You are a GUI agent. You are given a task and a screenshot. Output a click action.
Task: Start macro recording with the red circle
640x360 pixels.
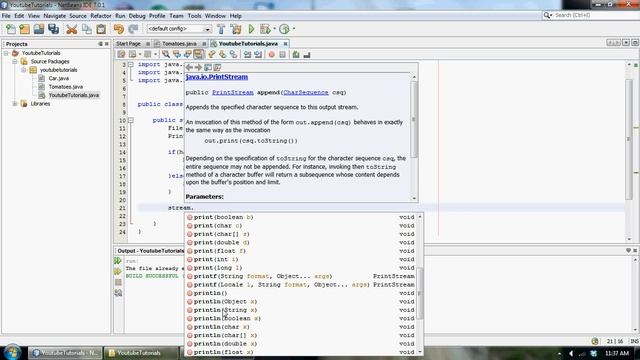(271, 55)
